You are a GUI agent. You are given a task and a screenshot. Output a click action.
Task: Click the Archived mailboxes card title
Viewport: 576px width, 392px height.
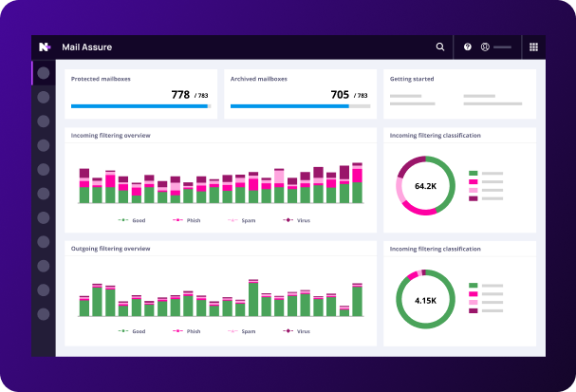[259, 79]
